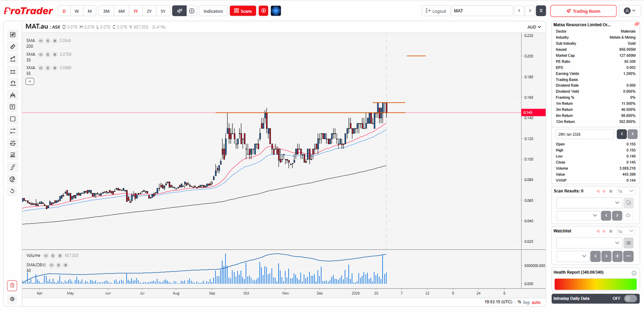Copy scan results icon button
Viewport: 644px width, 318px height.
628,203
